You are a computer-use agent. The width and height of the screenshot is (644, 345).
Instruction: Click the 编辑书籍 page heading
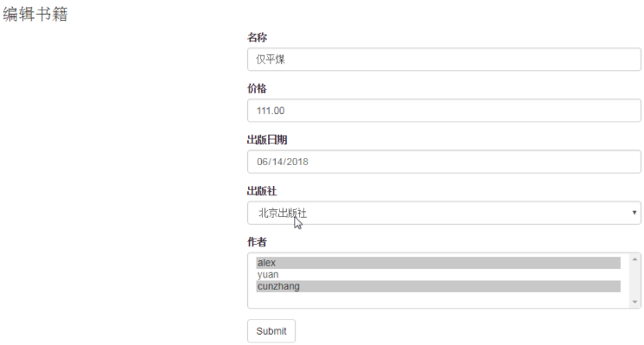point(35,15)
